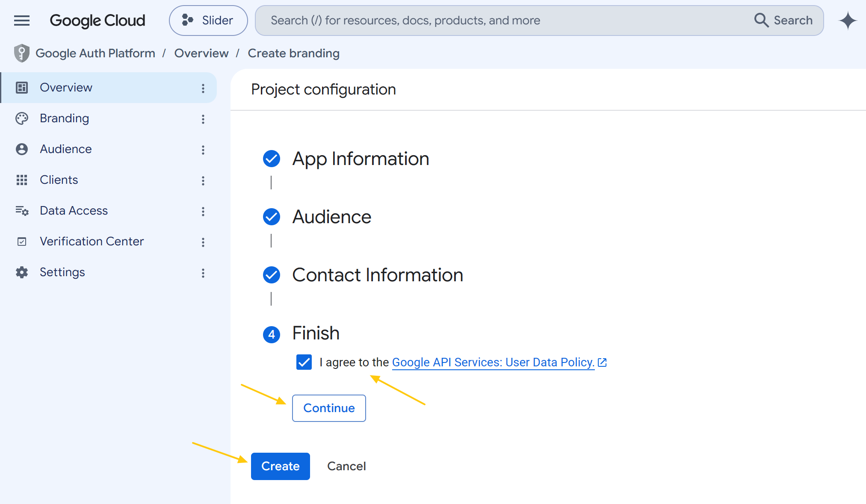Click the external link icon beside policy
866x504 pixels.
[602, 363]
